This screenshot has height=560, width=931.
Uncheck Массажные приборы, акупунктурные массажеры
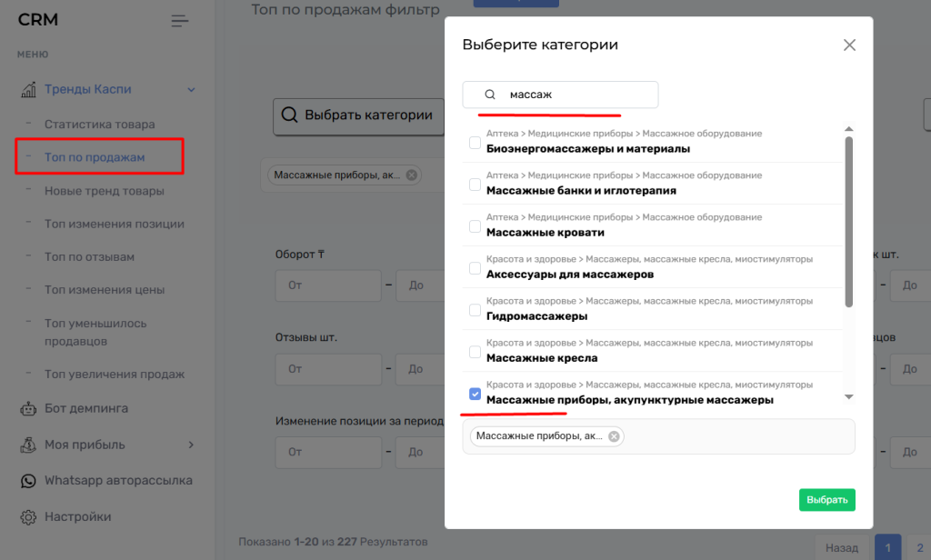[475, 394]
